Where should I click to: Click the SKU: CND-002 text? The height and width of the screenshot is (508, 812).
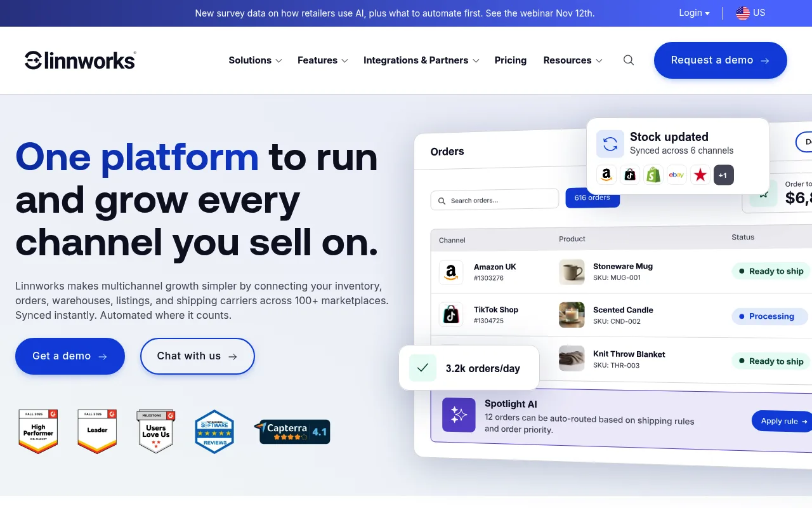click(617, 321)
